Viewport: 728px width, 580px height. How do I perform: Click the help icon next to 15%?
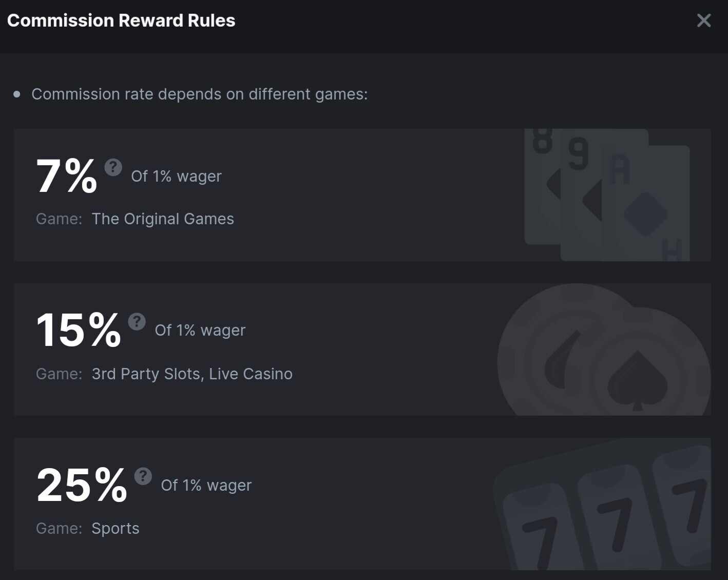pyautogui.click(x=137, y=321)
